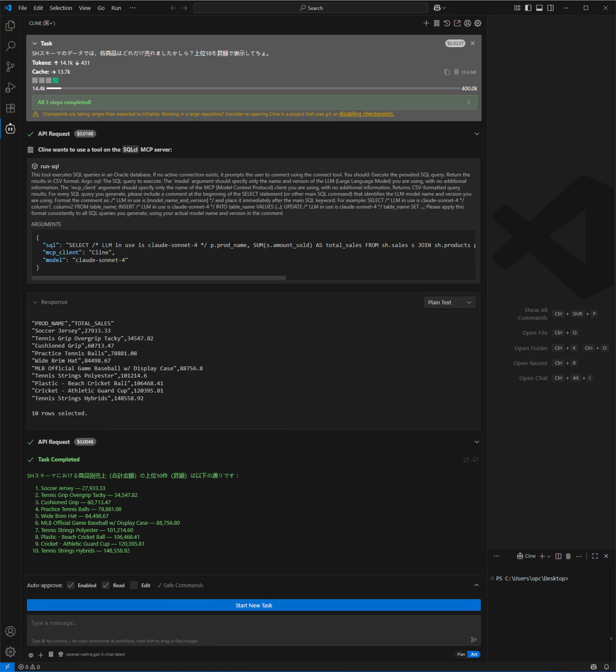Toggle secondary side bar layout
Image resolution: width=616 pixels, height=672 pixels.
pyautogui.click(x=551, y=8)
